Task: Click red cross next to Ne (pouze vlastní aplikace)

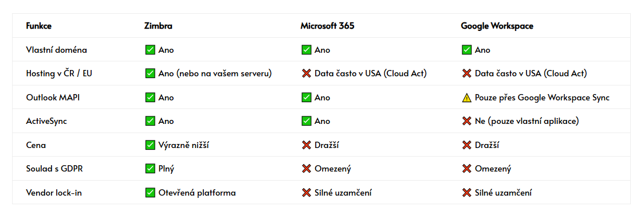Action: pos(466,121)
